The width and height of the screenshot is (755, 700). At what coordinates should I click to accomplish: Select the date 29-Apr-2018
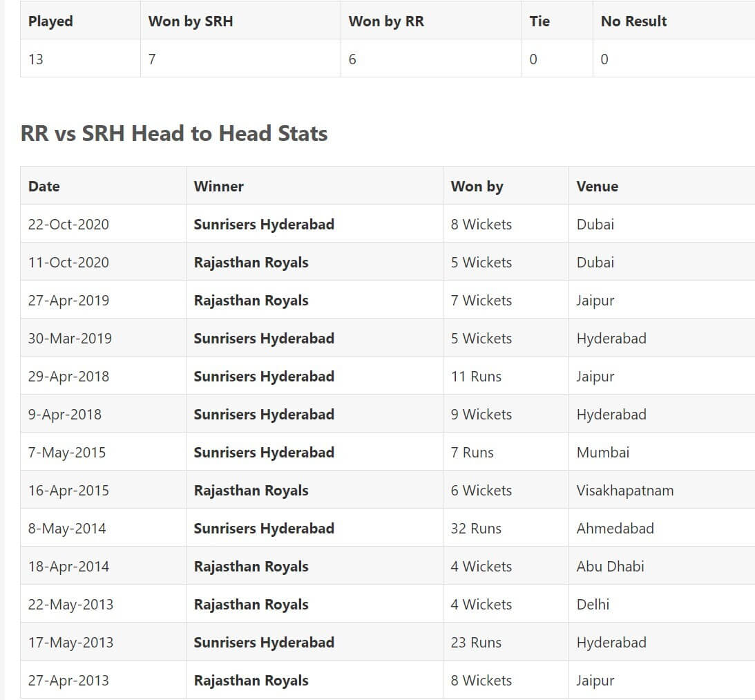pos(68,377)
